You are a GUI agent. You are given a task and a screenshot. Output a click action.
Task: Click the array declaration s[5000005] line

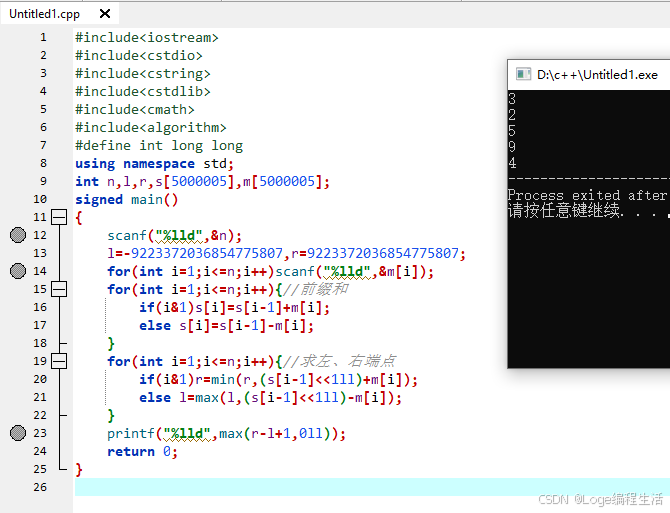[x=203, y=182]
